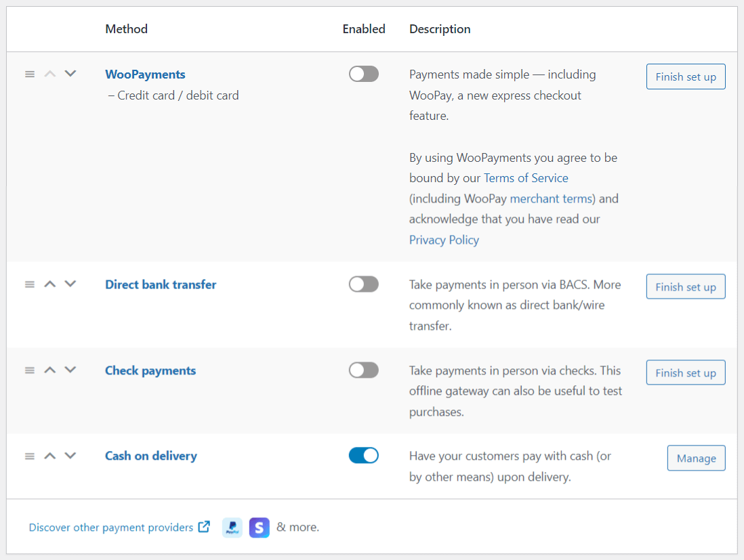This screenshot has width=744, height=560.
Task: Move WooPayments down in the list
Action: 70,74
